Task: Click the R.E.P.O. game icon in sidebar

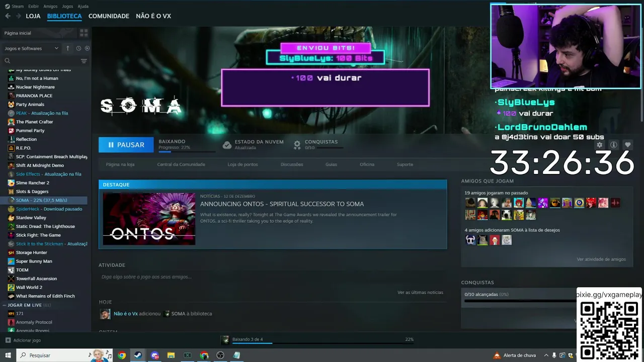Action: tap(11, 148)
